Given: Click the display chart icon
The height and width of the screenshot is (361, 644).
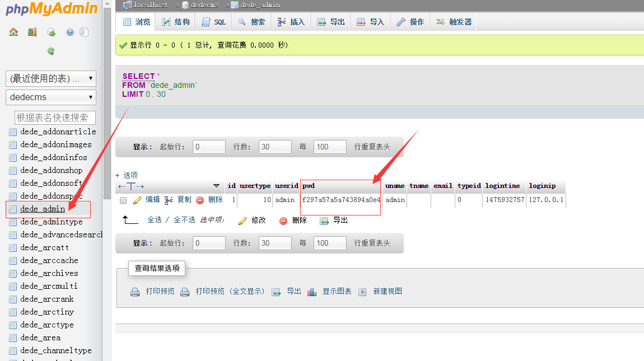Looking at the screenshot, I should [312, 292].
